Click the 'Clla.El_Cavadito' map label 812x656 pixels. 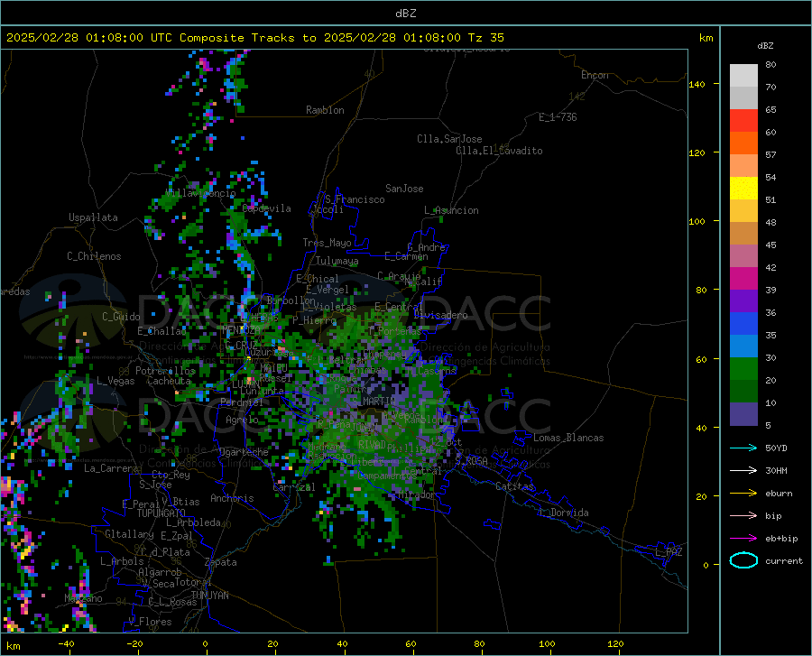(499, 151)
